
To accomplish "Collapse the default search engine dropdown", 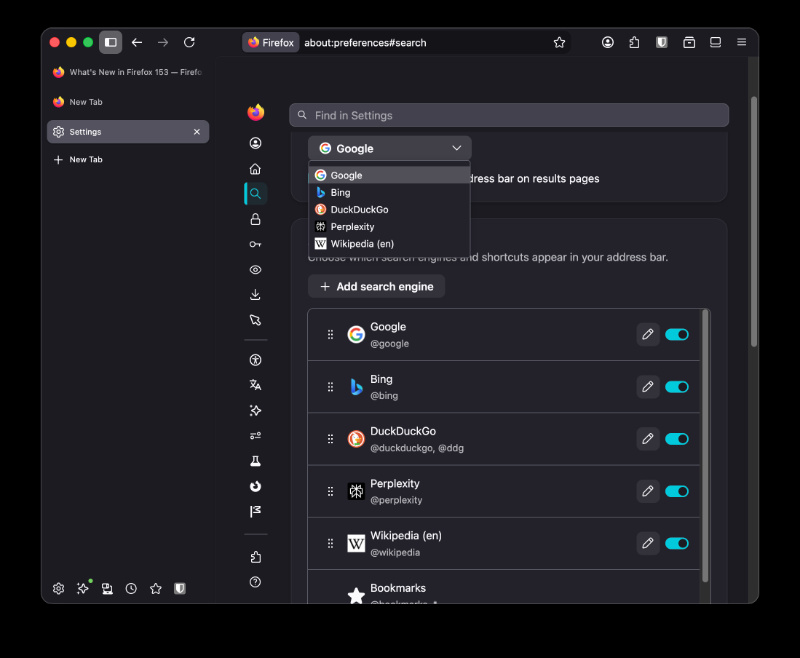I will click(x=390, y=148).
